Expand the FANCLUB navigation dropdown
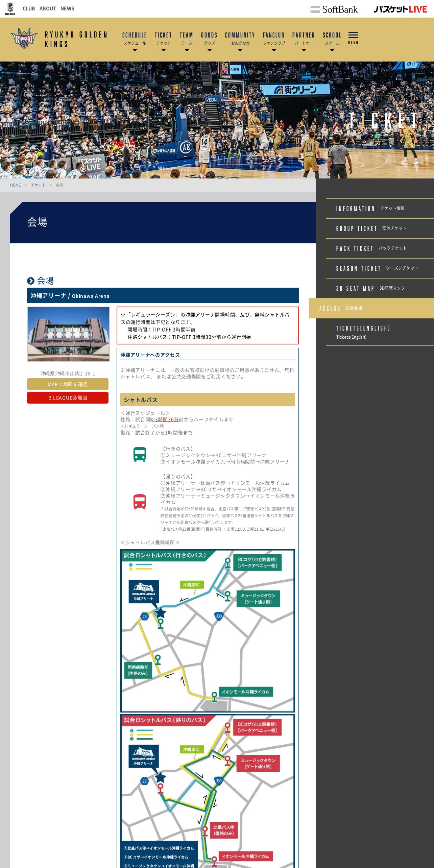This screenshot has width=434, height=868. point(274,50)
